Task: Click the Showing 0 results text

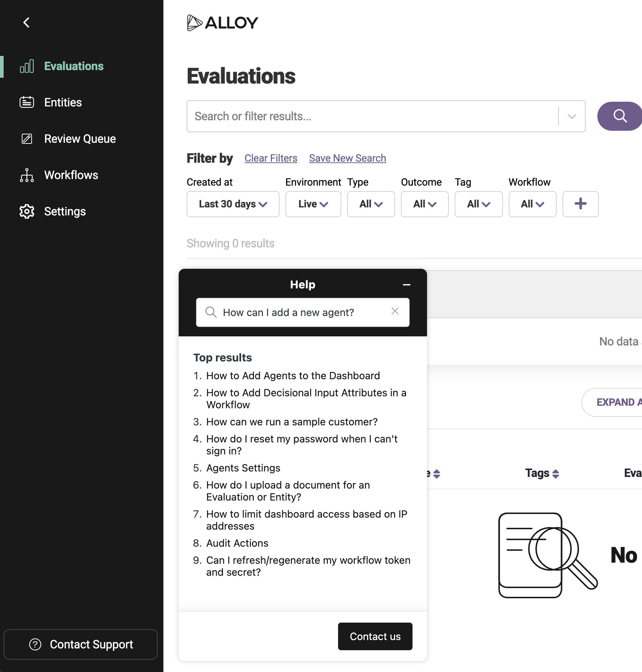Action: click(x=231, y=243)
